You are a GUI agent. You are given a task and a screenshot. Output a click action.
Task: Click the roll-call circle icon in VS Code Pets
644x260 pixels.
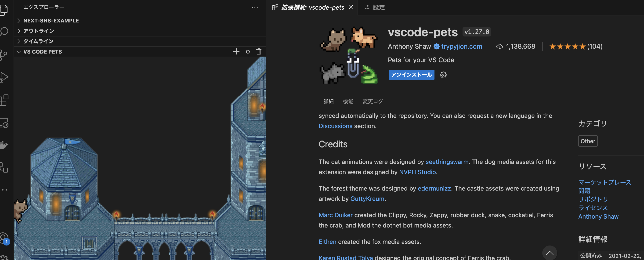pyautogui.click(x=247, y=51)
